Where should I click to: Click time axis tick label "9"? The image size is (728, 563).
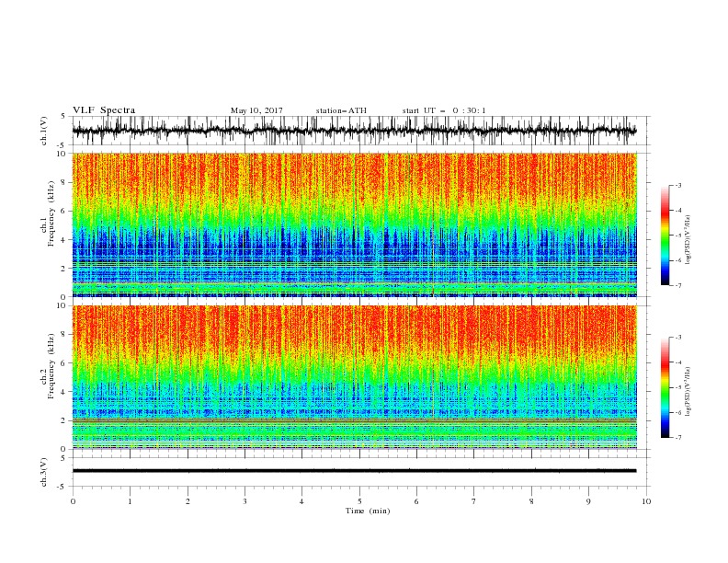pyautogui.click(x=588, y=501)
